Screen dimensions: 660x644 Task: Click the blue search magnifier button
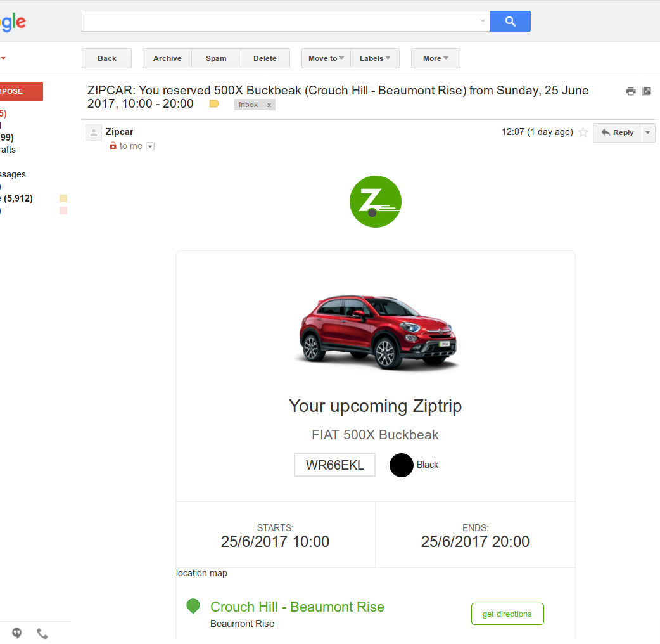[x=510, y=21]
